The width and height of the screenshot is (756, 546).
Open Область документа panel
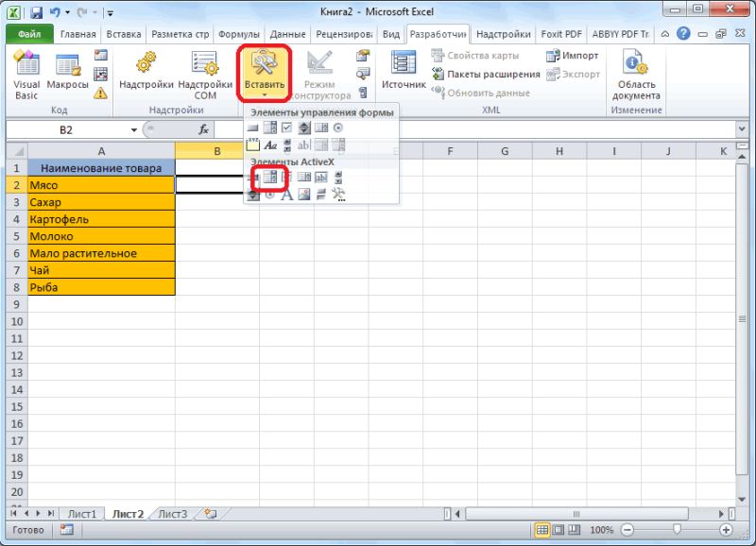click(x=636, y=75)
